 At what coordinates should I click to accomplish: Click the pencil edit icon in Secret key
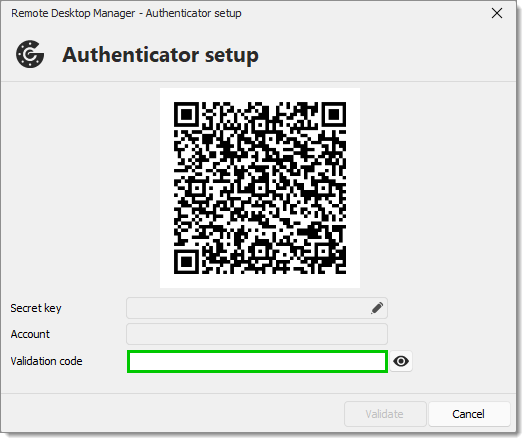pos(377,308)
